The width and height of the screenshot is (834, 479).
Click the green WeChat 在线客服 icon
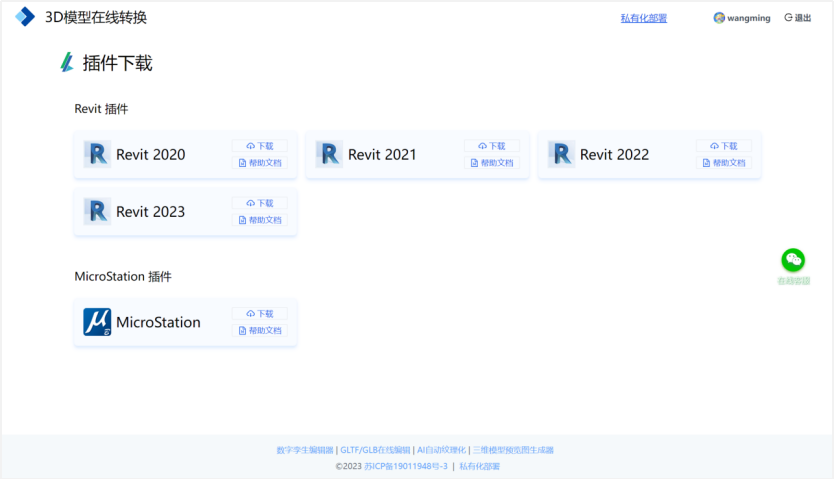[x=793, y=260]
